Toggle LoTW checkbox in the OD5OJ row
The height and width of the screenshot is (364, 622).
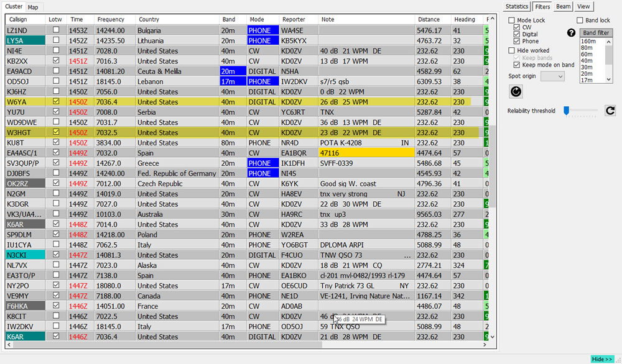[x=57, y=81]
